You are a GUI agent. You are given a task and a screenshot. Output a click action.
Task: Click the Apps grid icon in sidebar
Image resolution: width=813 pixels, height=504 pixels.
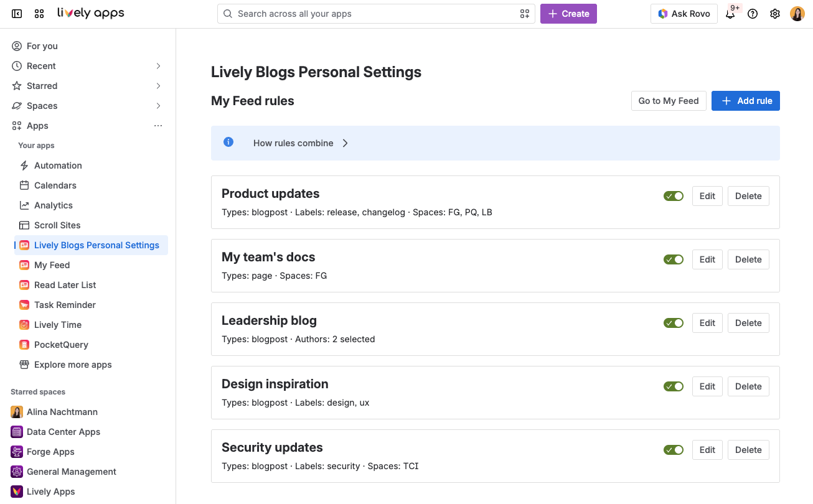pos(17,126)
